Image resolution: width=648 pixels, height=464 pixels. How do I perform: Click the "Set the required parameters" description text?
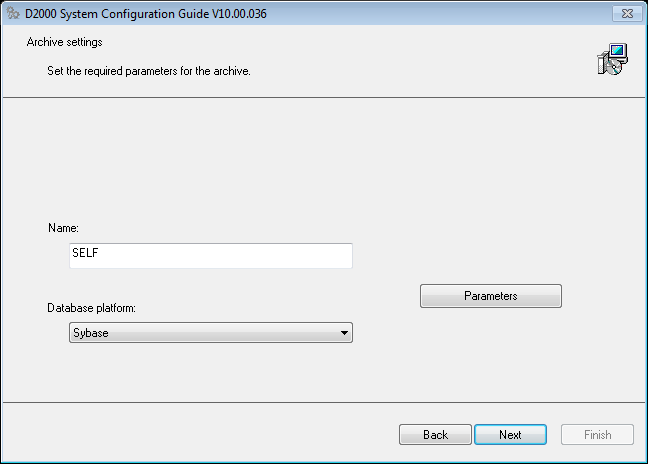click(135, 72)
